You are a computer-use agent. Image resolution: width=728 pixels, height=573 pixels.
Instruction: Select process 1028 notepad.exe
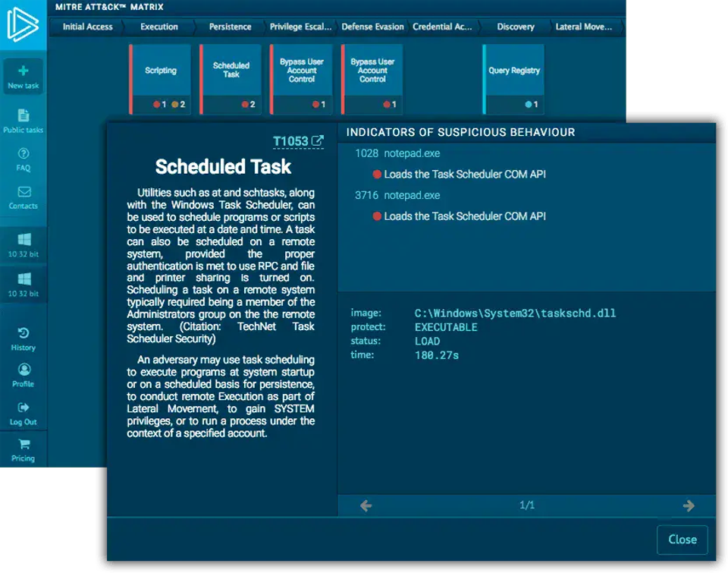pos(397,153)
